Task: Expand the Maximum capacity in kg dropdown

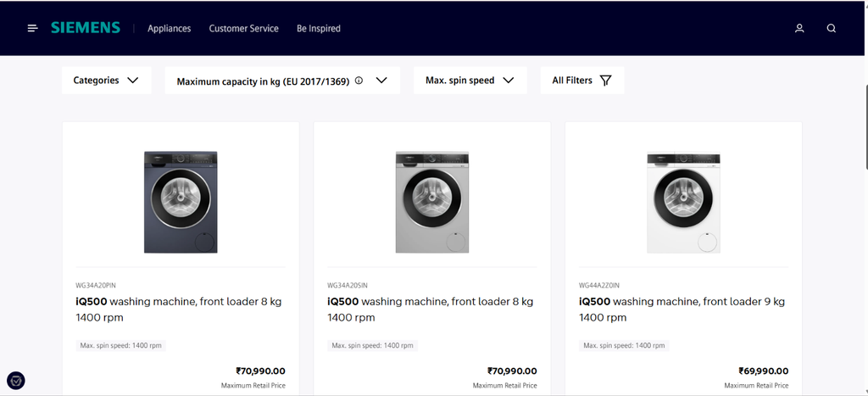Action: point(282,81)
